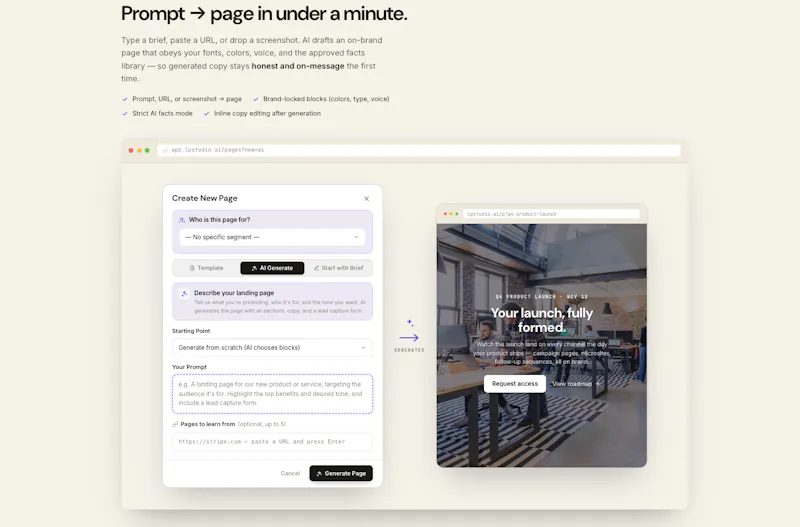Click the chevron arrow in the Starting Point dropdown
This screenshot has width=800, height=527.
point(363,348)
